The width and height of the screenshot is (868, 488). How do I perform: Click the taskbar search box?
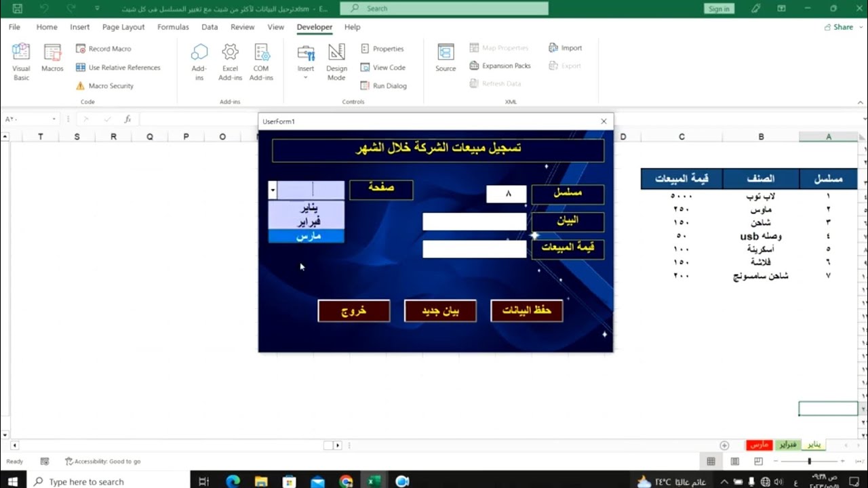coord(110,481)
